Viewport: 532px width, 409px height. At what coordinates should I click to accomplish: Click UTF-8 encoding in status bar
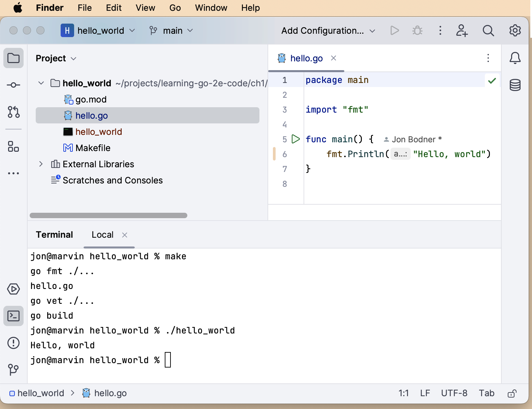454,393
